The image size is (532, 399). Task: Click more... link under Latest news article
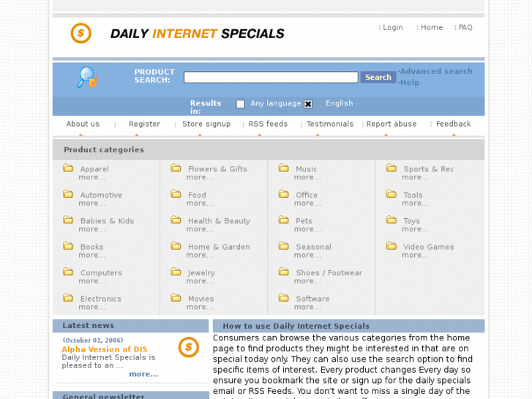143,374
